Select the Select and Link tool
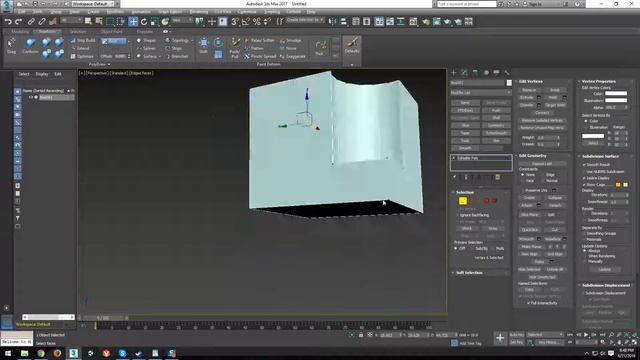Screen dimensions: 640x360 click(x=31, y=22)
